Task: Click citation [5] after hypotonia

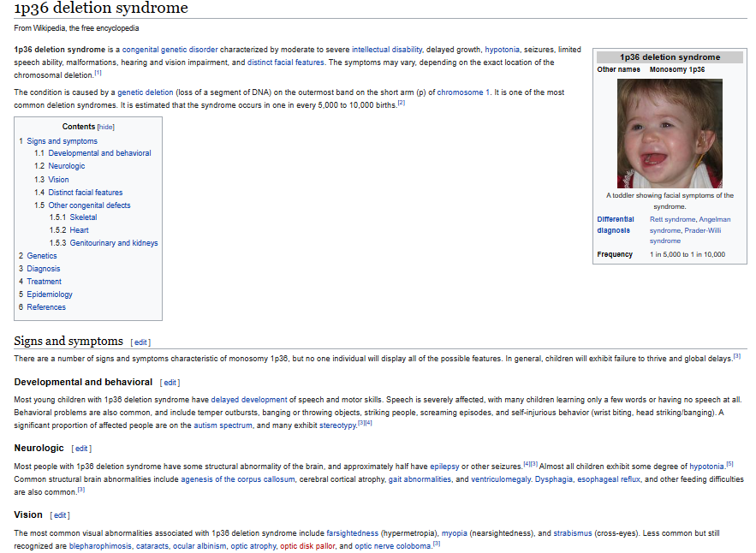Action: pyautogui.click(x=729, y=464)
